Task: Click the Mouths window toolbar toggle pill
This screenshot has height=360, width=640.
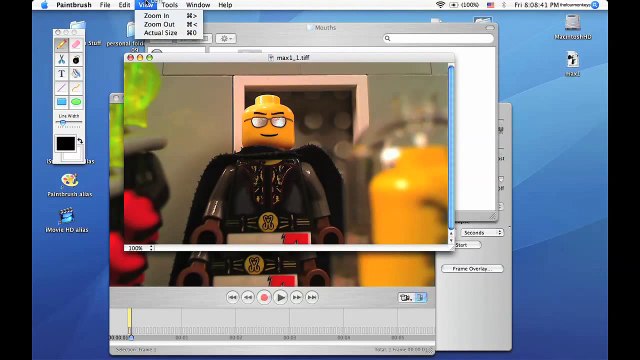Action: pos(490,28)
